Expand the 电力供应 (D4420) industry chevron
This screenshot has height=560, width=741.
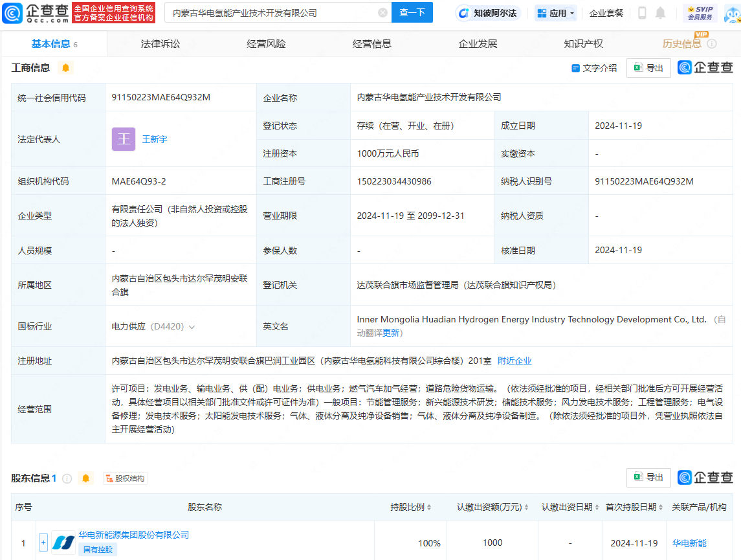192,327
